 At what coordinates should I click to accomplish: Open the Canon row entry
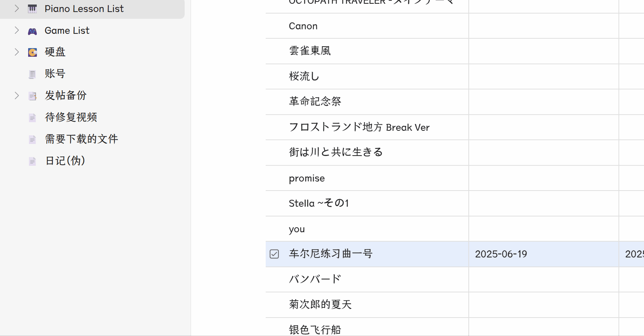pos(303,26)
